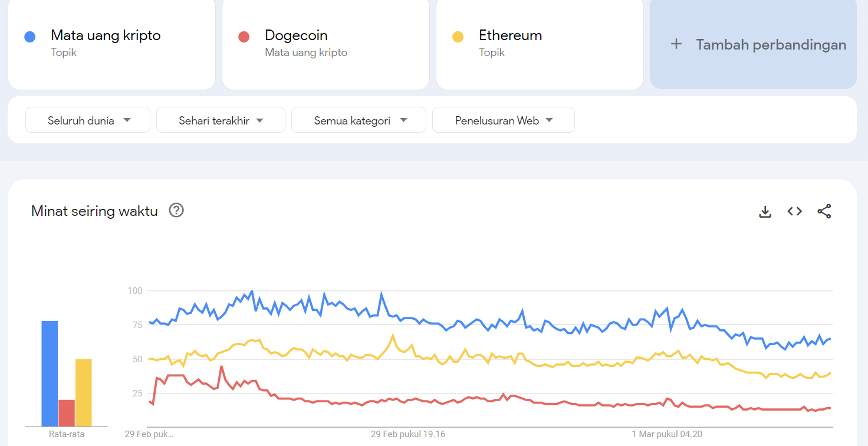Edit the Dogecoin search term card

click(x=325, y=44)
